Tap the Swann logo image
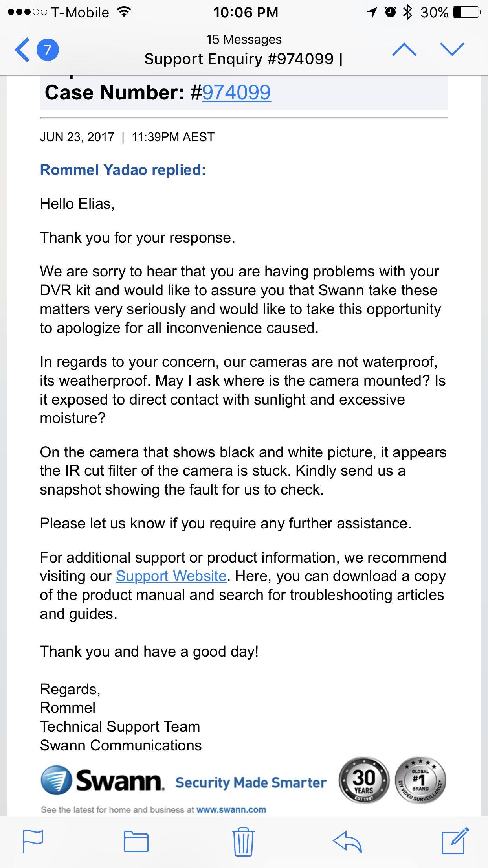 [x=102, y=780]
